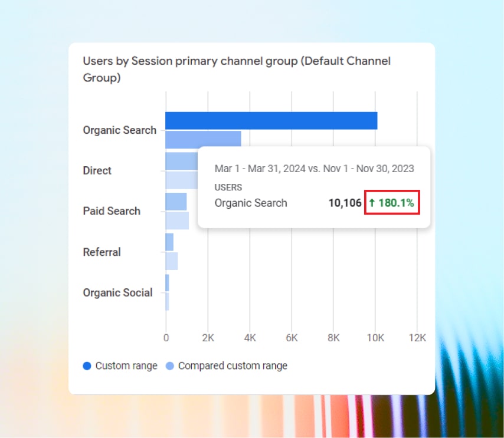Click the date range text in tooltip
504x438 pixels.
(x=314, y=169)
